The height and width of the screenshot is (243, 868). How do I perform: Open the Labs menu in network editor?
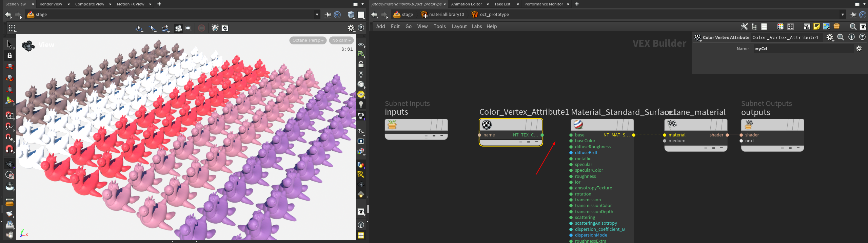[476, 26]
